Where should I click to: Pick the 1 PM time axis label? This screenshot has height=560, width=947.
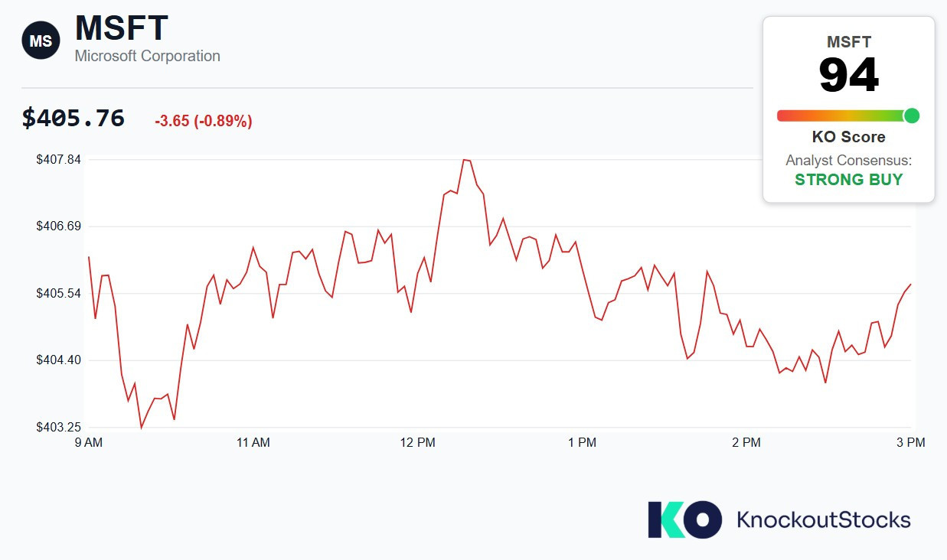(582, 442)
